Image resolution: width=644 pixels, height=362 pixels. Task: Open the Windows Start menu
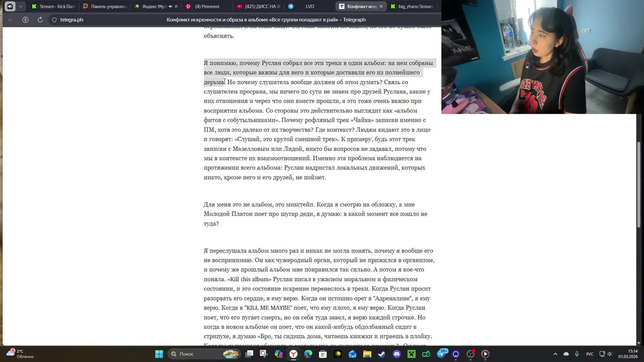159,354
